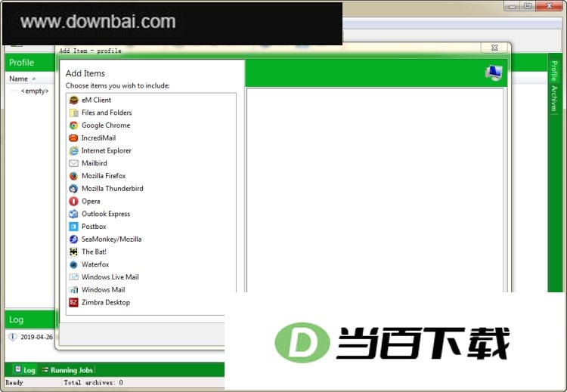This screenshot has height=392, width=567.
Task: Select Internet Explorer entry
Action: point(151,150)
